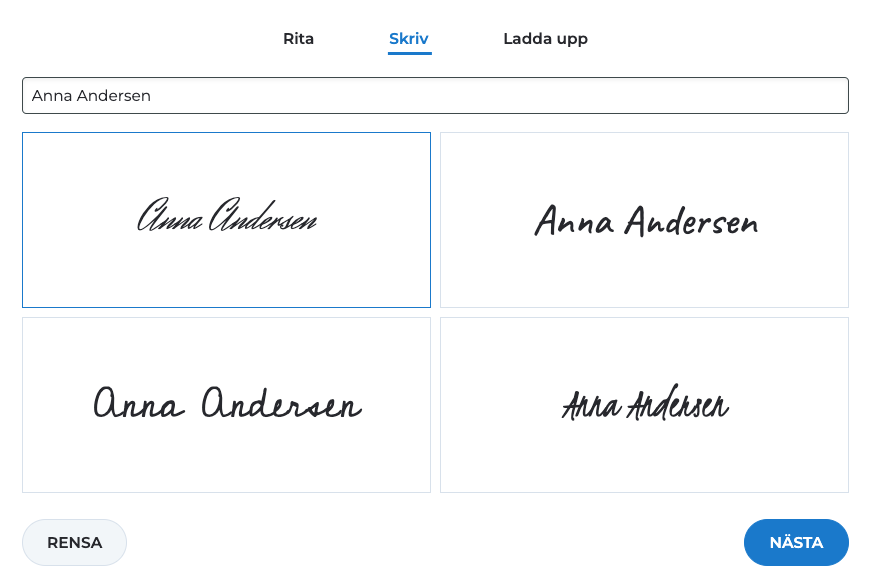Select the signature card with blue highlighted border
Image resolution: width=872 pixels, height=587 pixels.
point(226,220)
